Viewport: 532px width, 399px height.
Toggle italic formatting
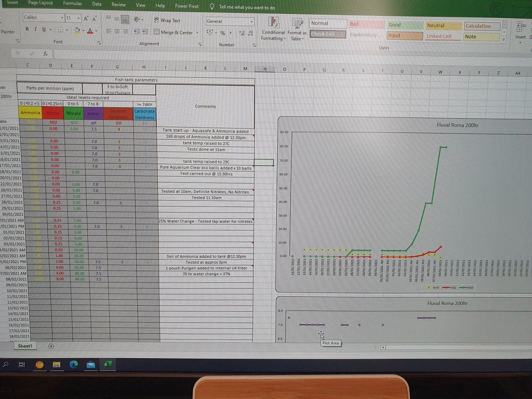click(x=35, y=29)
